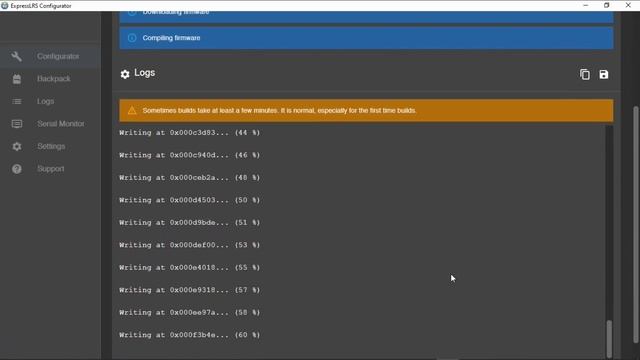Click log line 'Writing at 0x000d4503... (50 %)'
640x360 pixels.
pyautogui.click(x=189, y=200)
